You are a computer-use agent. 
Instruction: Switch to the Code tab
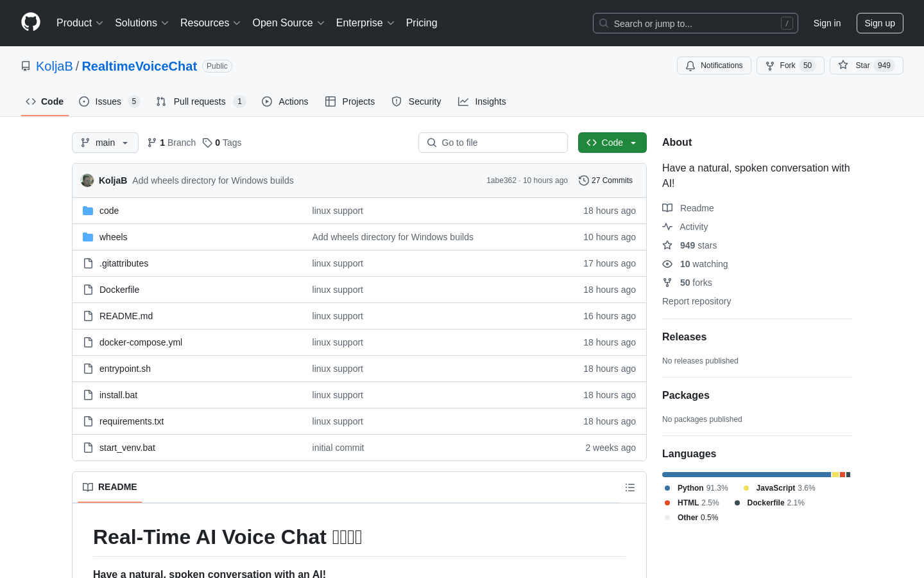pyautogui.click(x=45, y=101)
